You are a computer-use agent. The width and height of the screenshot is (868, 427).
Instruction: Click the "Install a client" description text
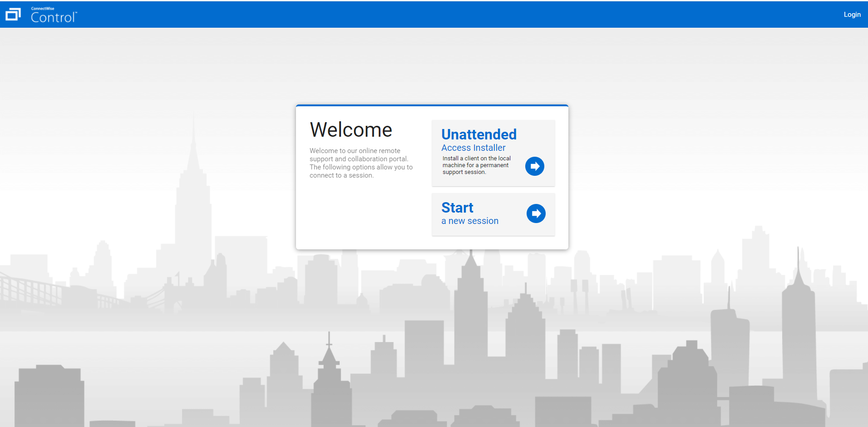pyautogui.click(x=476, y=165)
